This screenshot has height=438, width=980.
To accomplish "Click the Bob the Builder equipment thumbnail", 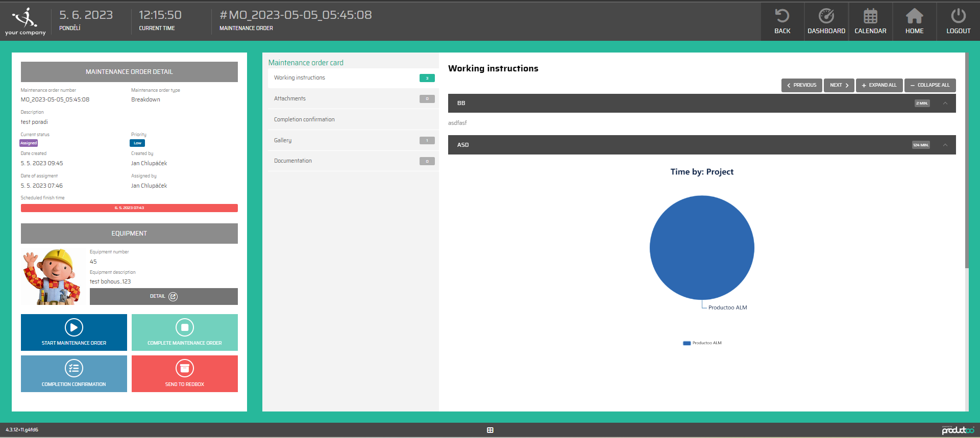I will 52,277.
